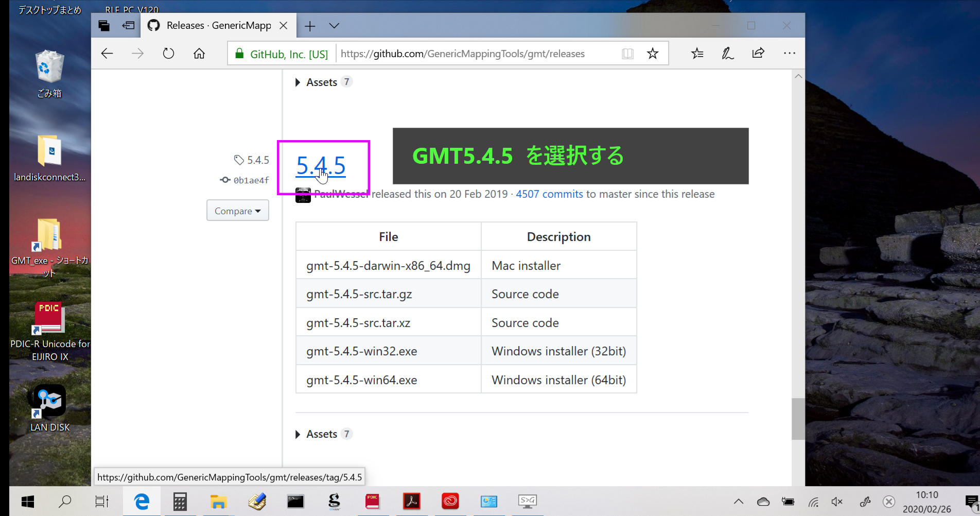Image resolution: width=980 pixels, height=516 pixels.
Task: Follow the 5.4.5 release link
Action: point(320,166)
